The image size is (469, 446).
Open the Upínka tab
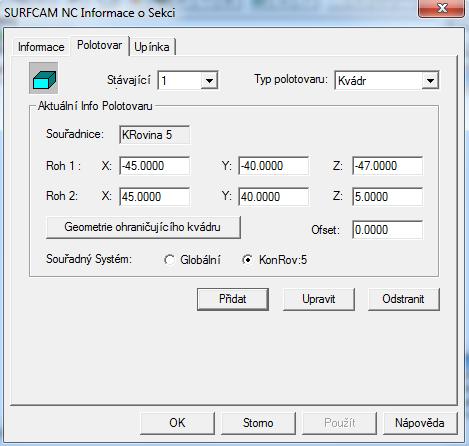(152, 47)
